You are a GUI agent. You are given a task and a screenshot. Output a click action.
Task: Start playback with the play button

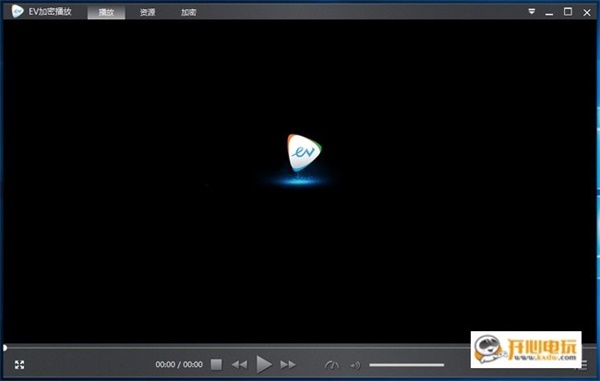click(x=264, y=364)
